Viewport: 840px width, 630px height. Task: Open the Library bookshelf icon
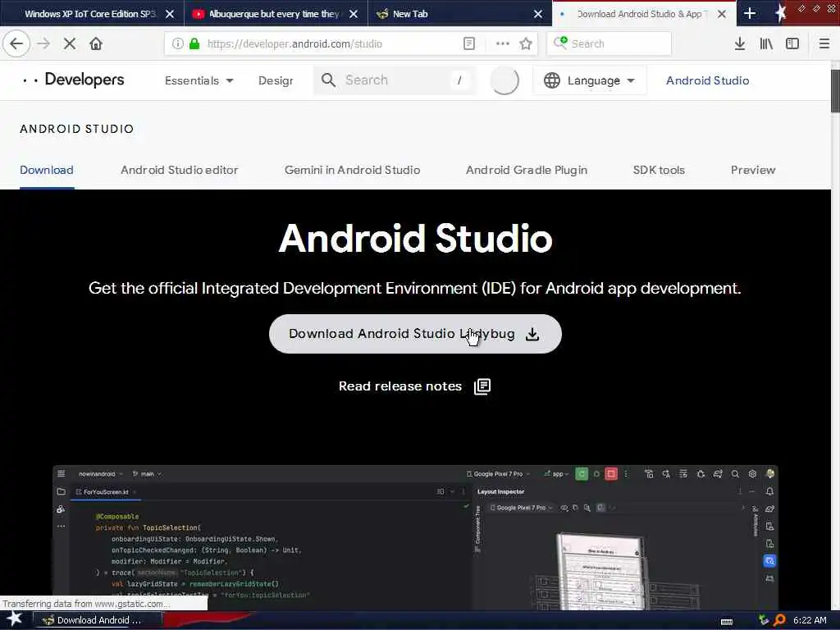[x=766, y=43]
